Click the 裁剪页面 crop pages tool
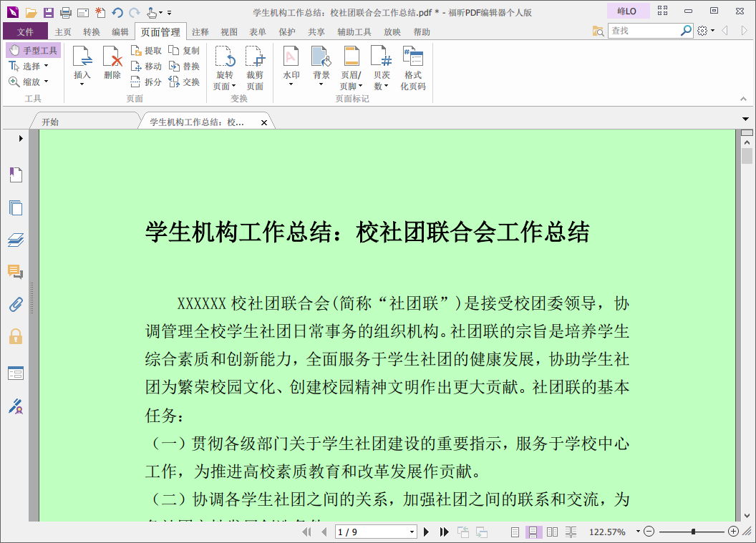Screen dimensions: 756x543 point(255,68)
